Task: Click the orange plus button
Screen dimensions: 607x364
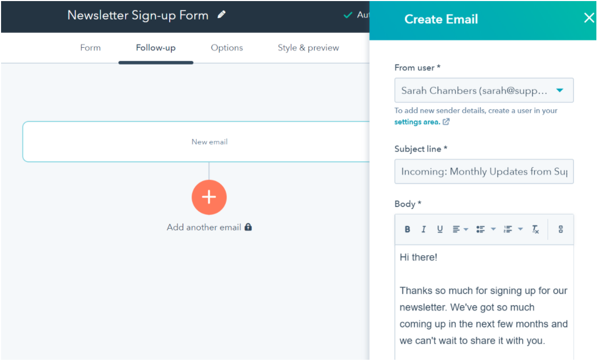Action: pyautogui.click(x=209, y=197)
